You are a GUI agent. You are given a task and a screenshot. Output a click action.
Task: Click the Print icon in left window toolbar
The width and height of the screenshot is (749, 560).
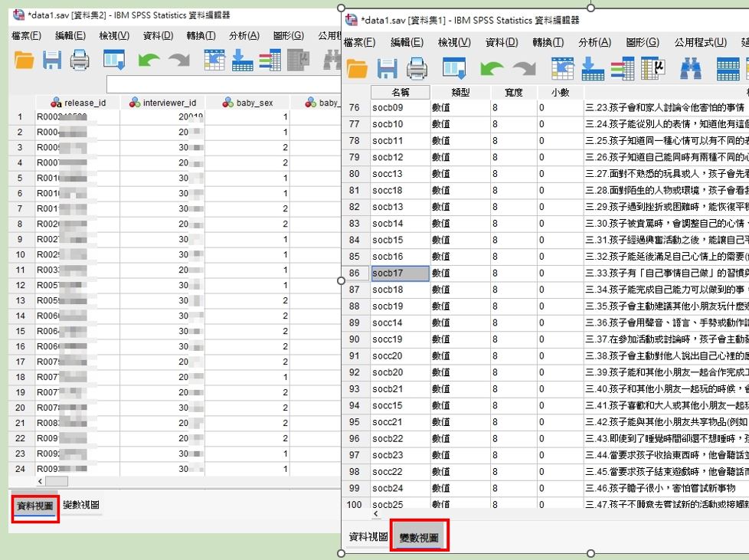80,60
